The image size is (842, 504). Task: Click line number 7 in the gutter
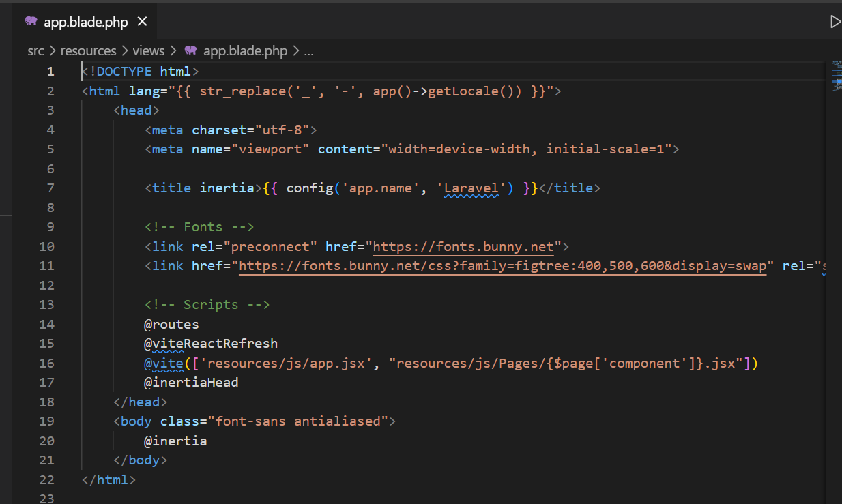coord(50,188)
